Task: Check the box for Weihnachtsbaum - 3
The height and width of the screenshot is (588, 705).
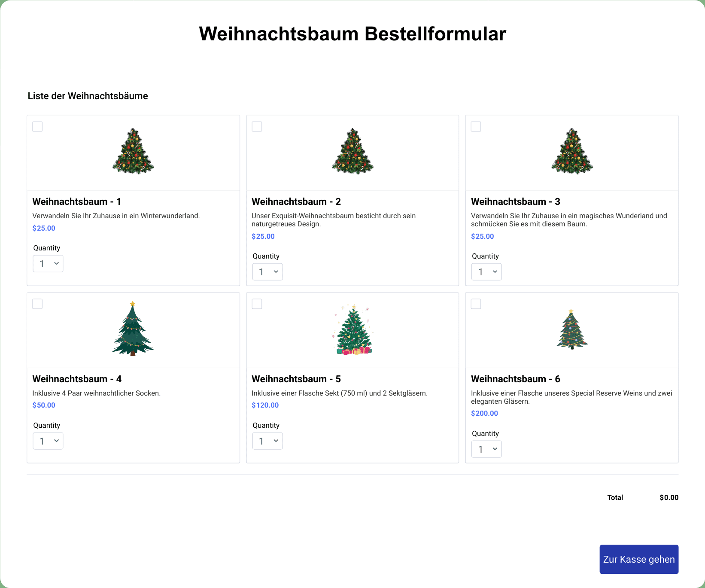Action: [x=476, y=127]
